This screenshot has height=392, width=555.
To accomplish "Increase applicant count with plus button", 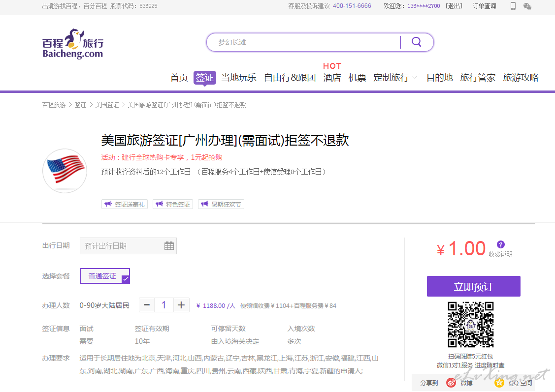I will [181, 305].
